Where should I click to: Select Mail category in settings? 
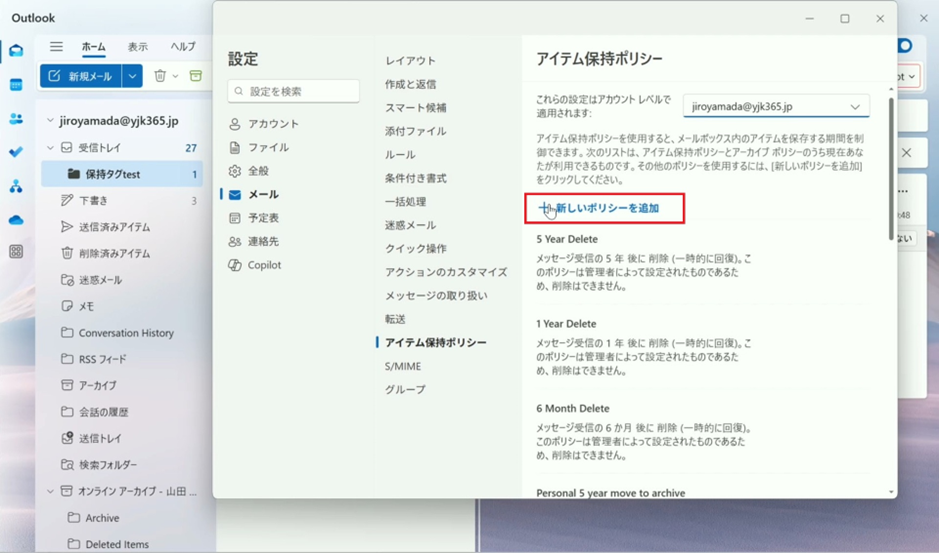[263, 194]
